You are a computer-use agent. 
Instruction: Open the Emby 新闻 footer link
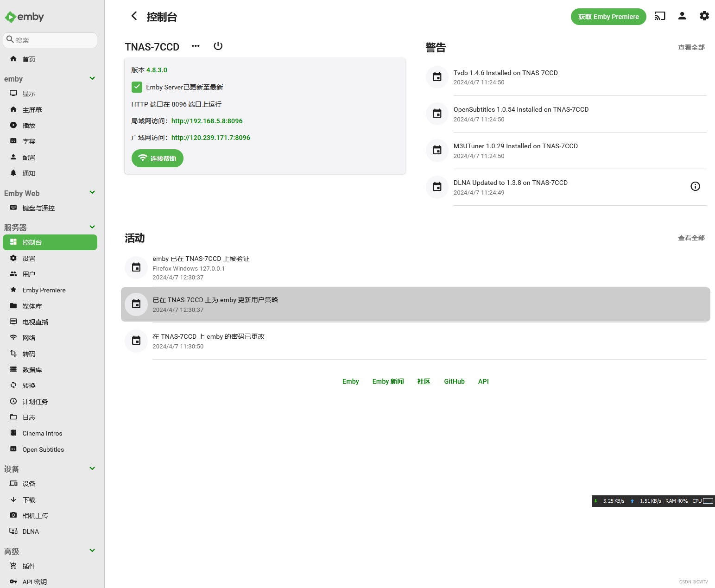point(388,381)
